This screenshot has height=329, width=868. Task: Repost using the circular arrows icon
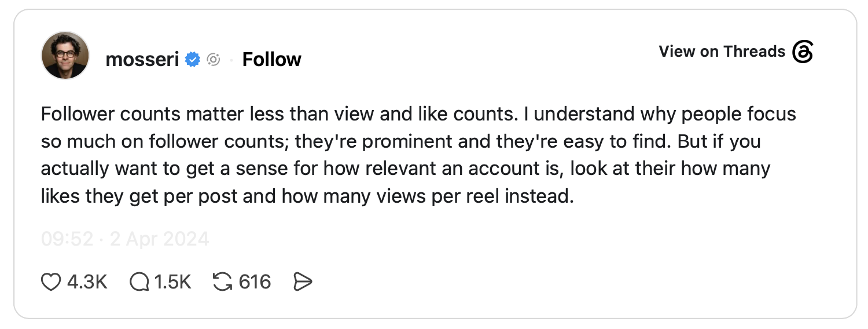pyautogui.click(x=222, y=282)
